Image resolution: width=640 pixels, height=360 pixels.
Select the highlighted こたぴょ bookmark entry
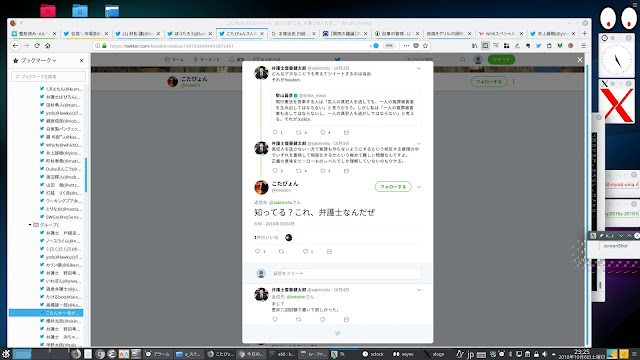pos(46,313)
